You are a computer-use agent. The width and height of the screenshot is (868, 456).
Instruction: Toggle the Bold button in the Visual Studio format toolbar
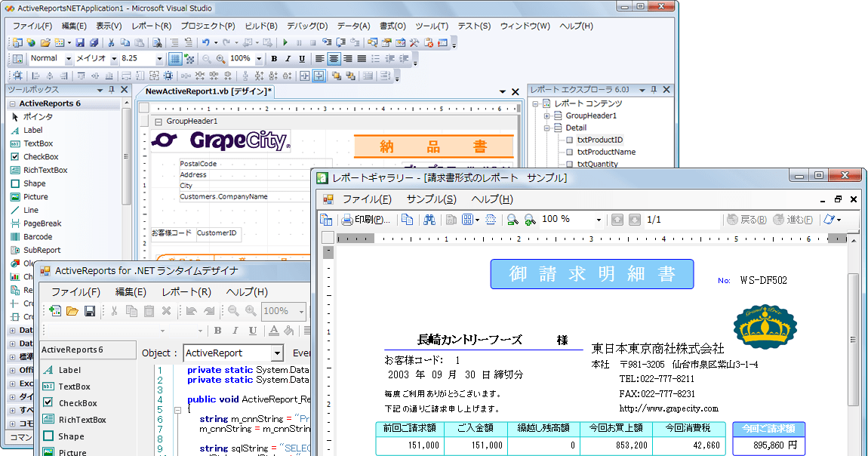coord(274,59)
